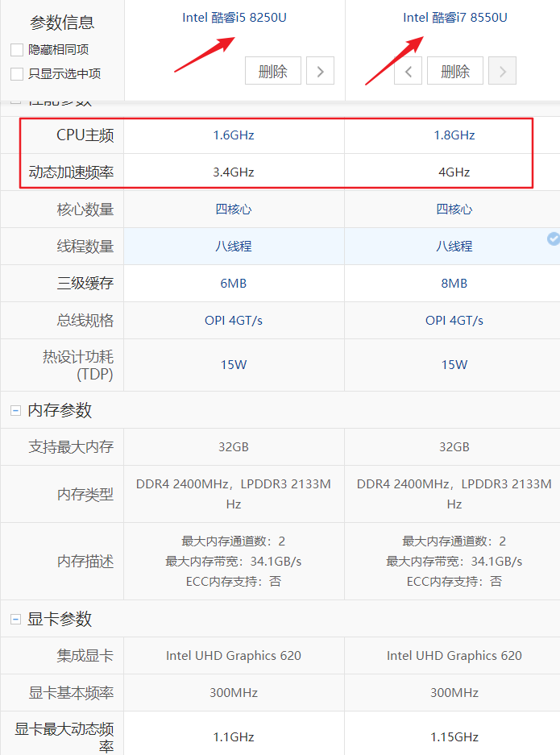Select the 300MHz 显卡基本频率 value for i7
This screenshot has width=560, height=755.
454,693
